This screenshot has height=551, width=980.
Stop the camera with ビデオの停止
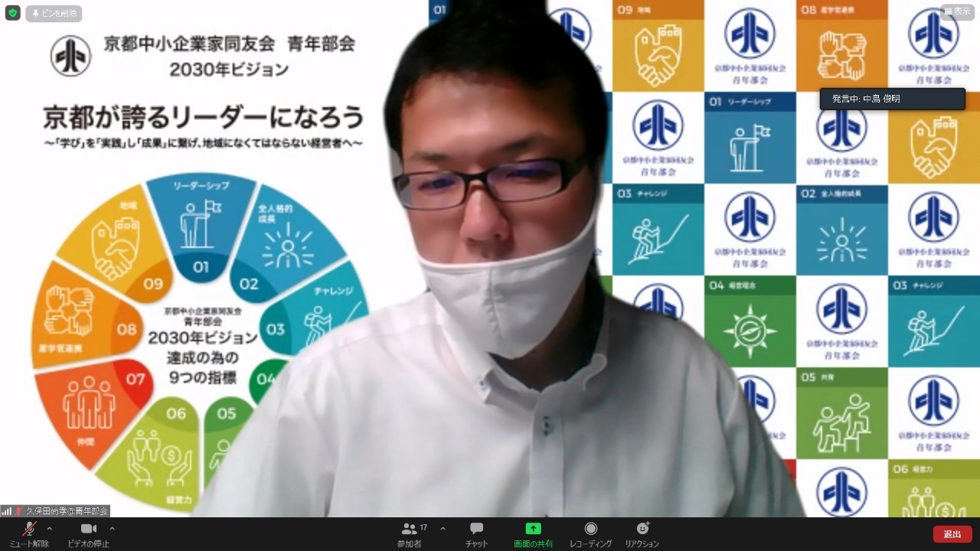89,534
